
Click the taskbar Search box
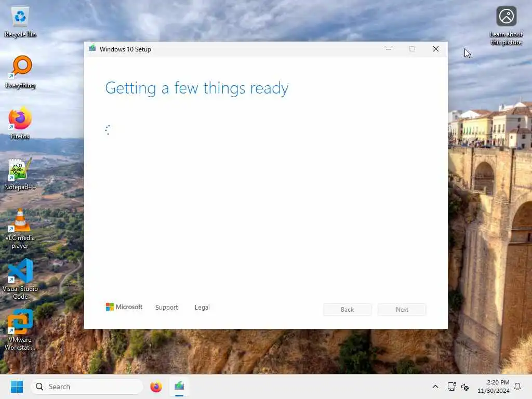click(87, 387)
